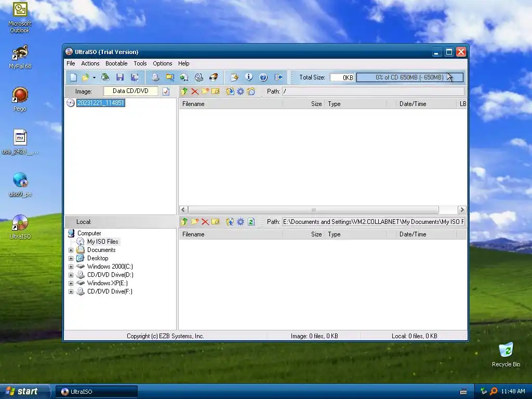Image resolution: width=532 pixels, height=399 pixels.
Task: Click Save As double-floppy icon
Action: (135, 77)
